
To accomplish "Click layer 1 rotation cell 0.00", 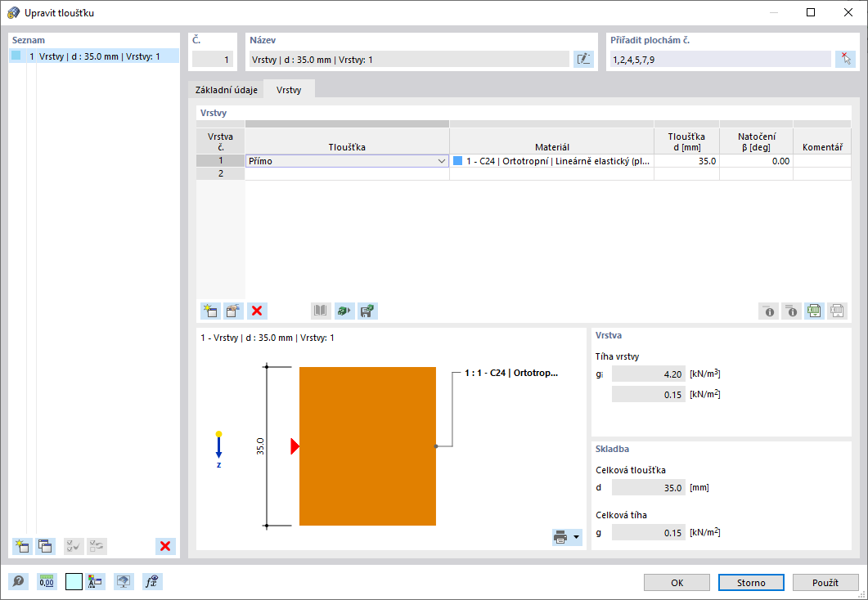I will click(x=756, y=161).
